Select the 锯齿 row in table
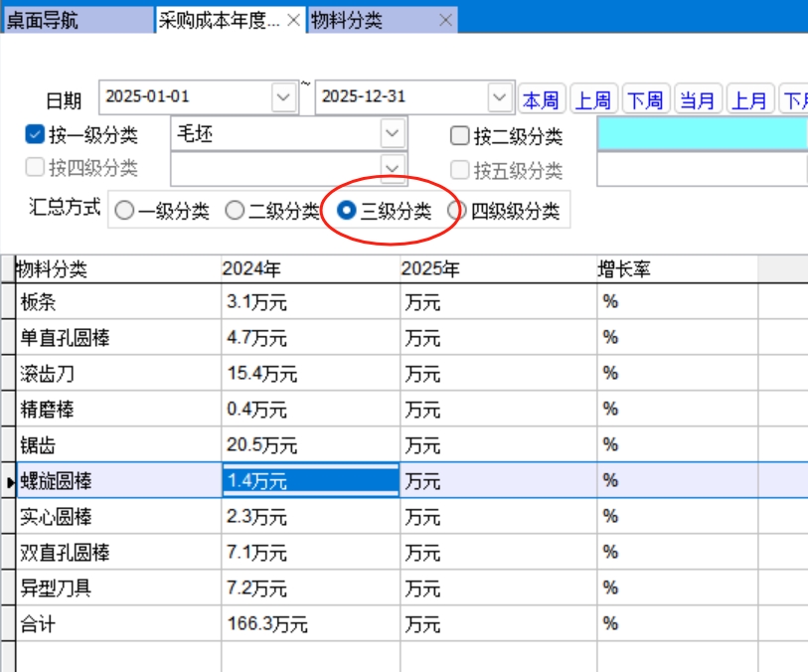The height and width of the screenshot is (672, 808). [117, 445]
